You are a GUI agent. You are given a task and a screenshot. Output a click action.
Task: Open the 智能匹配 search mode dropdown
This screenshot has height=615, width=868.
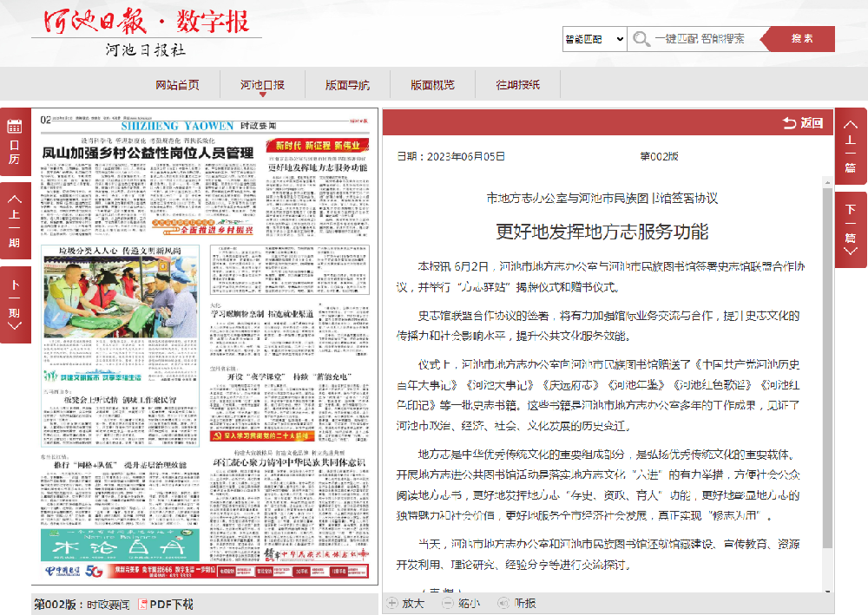tap(595, 39)
